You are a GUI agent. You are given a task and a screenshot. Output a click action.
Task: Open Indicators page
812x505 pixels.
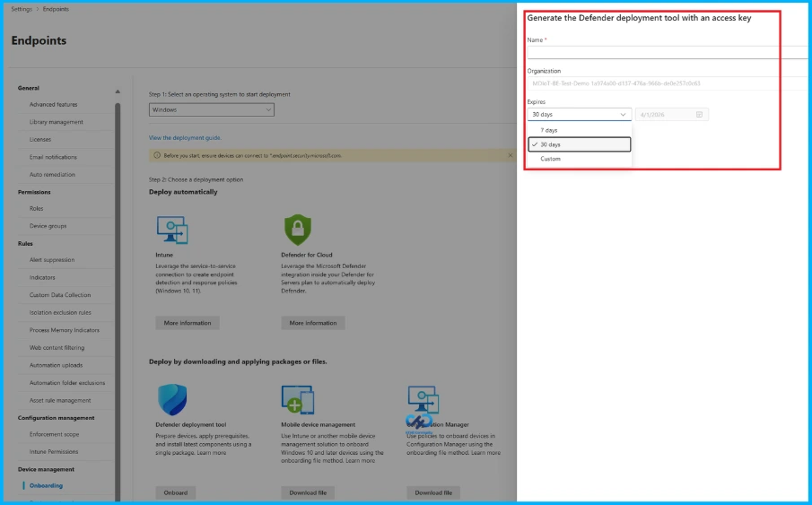[x=42, y=278]
